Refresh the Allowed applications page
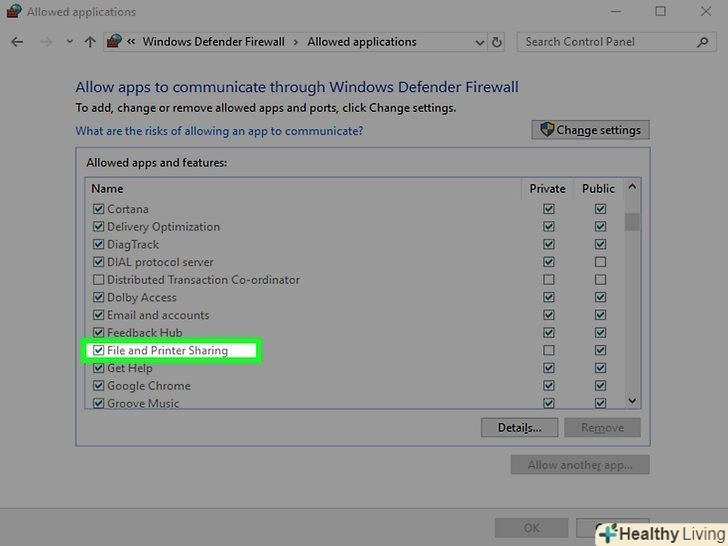 [x=497, y=42]
